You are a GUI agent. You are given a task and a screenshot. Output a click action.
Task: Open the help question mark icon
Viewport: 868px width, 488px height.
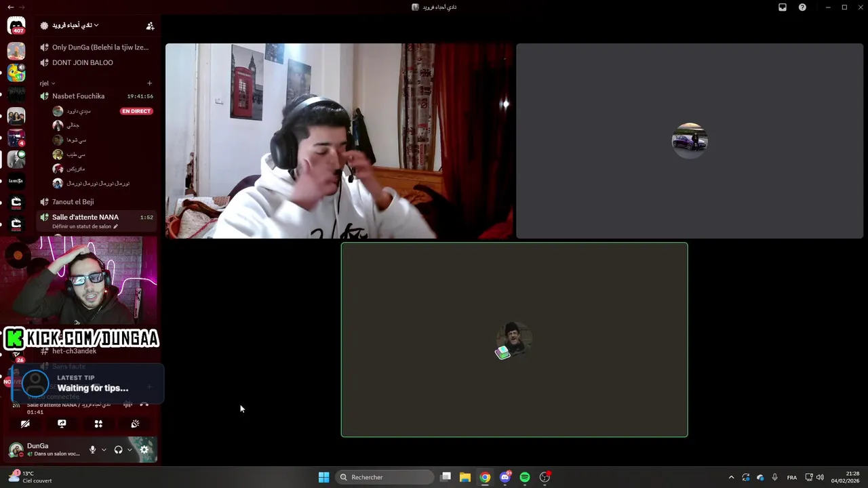[802, 7]
